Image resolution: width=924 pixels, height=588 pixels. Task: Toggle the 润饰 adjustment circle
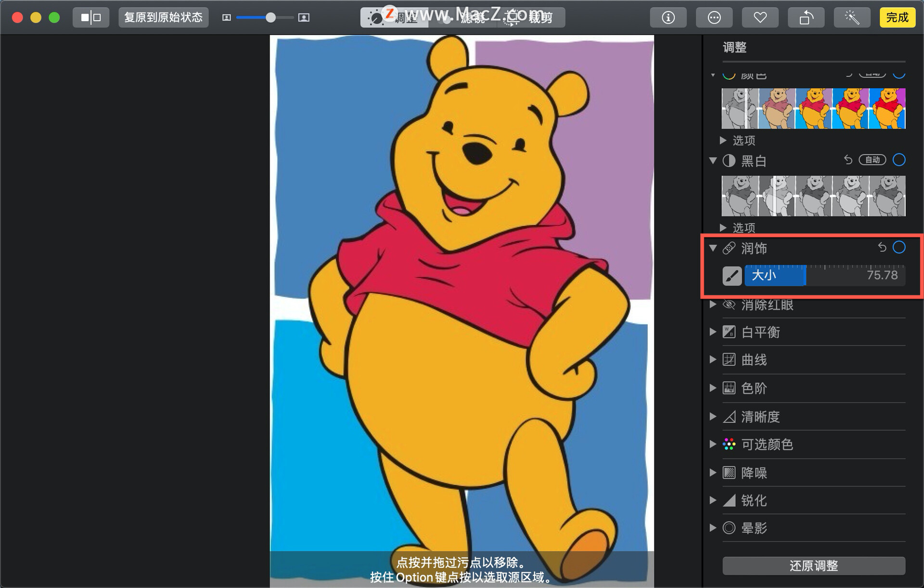(x=898, y=248)
